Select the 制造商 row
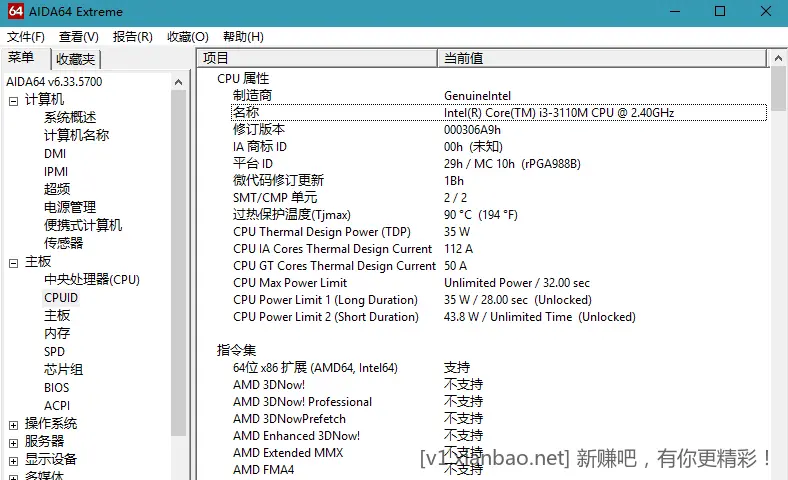The height and width of the screenshot is (480, 788). tap(499, 95)
